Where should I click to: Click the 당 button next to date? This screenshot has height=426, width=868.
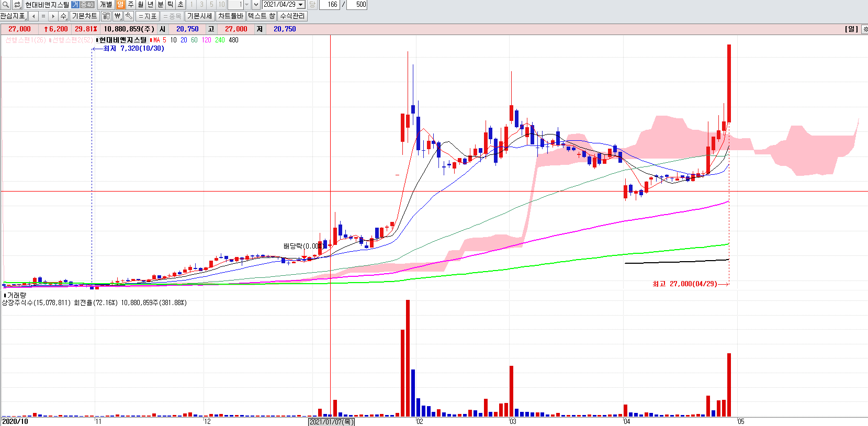(312, 5)
